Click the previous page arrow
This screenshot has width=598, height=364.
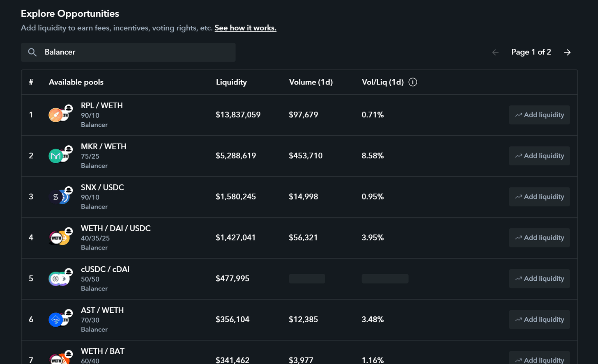[495, 52]
